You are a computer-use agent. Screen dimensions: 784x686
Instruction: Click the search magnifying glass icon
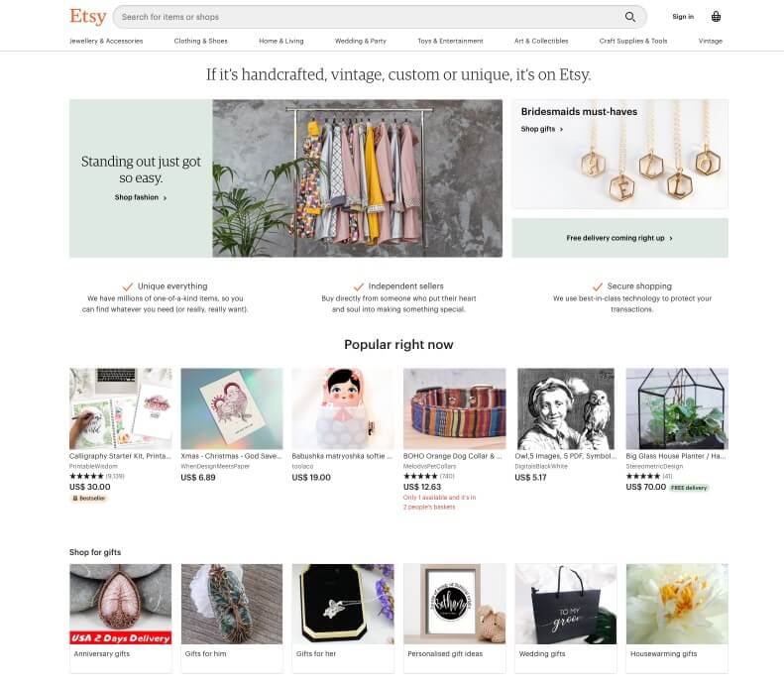630,17
